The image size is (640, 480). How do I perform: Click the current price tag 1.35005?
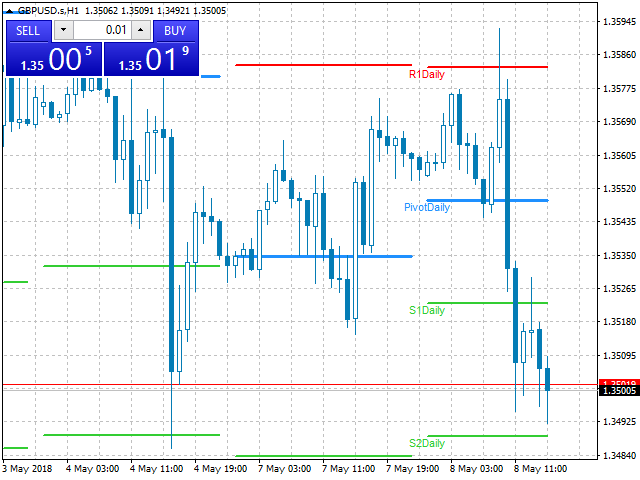(x=619, y=391)
